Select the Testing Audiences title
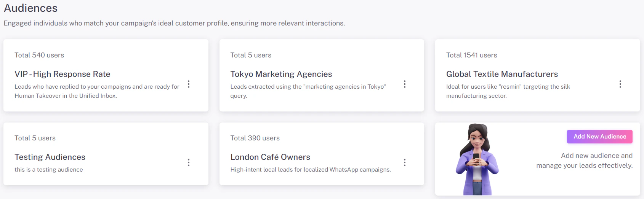This screenshot has height=199, width=644. pos(50,157)
